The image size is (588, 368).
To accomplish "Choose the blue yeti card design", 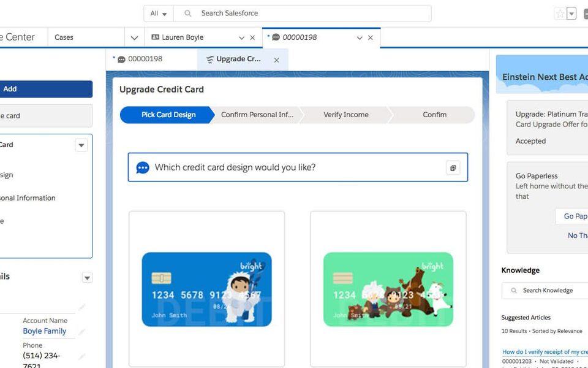I will [x=206, y=289].
